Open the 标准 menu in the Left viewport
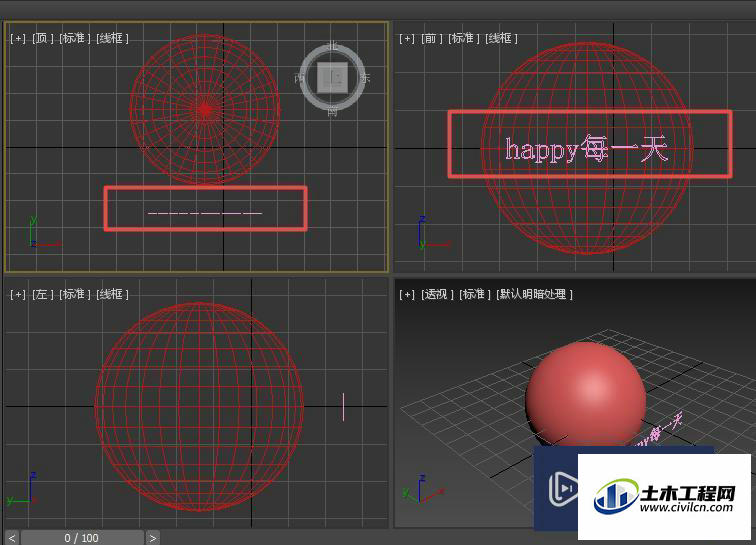The image size is (756, 545). pos(75,294)
